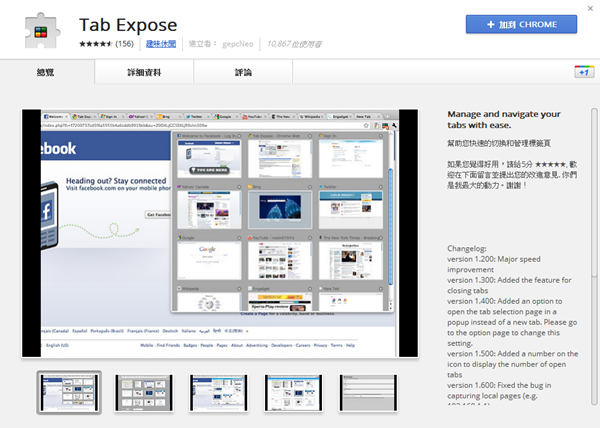Click the star rating next to (156)
Screen dimensions: 600x428
(96, 44)
